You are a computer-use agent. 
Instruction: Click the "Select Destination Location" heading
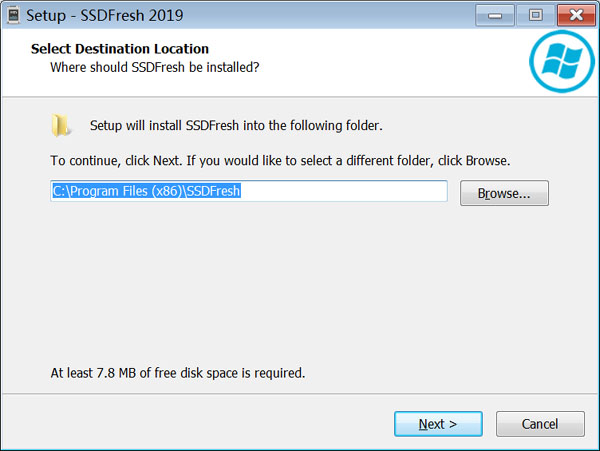tap(120, 49)
